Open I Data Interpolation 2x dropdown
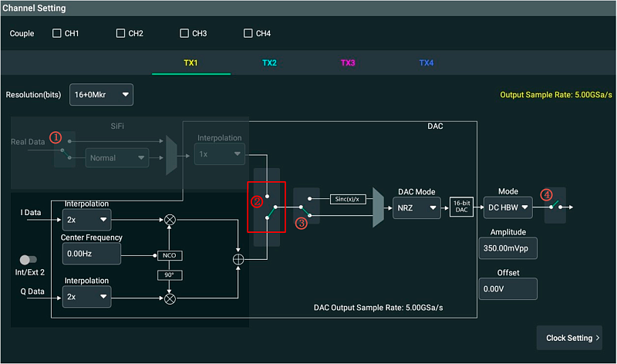 (86, 221)
